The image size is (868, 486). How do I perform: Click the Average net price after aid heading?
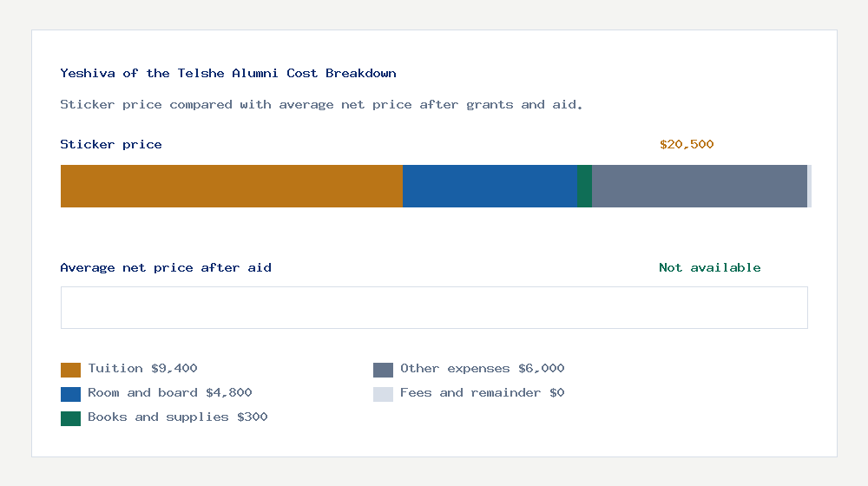[x=166, y=268]
